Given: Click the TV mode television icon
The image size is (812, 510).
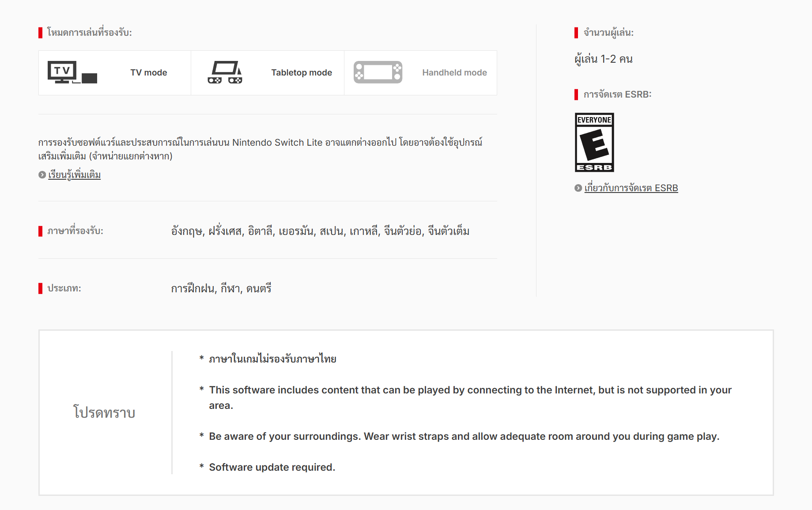Looking at the screenshot, I should [72, 72].
